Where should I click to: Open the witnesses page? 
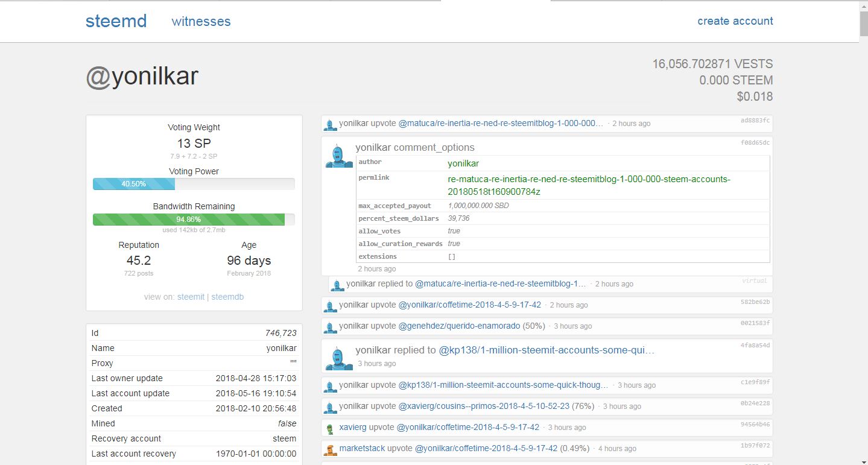point(201,21)
